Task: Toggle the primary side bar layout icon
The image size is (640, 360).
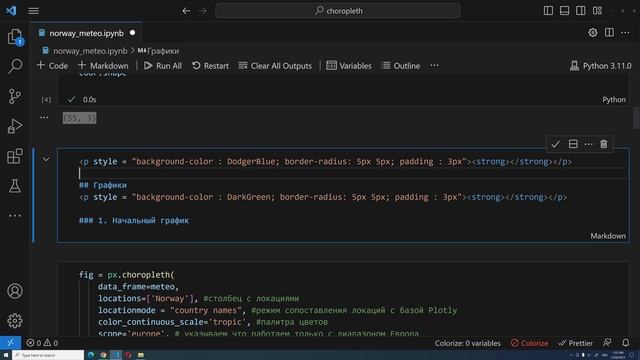Action: (548, 11)
